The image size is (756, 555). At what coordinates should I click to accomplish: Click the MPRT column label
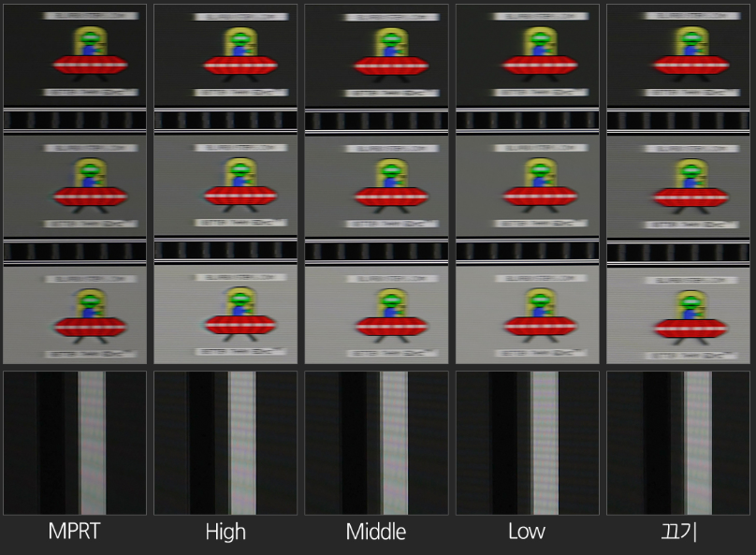click(x=75, y=533)
